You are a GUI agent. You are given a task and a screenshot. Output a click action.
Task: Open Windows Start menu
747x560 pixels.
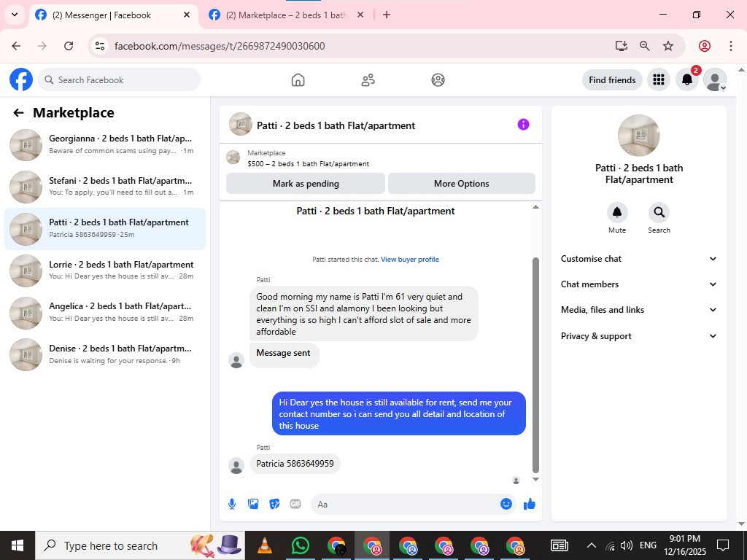point(18,545)
